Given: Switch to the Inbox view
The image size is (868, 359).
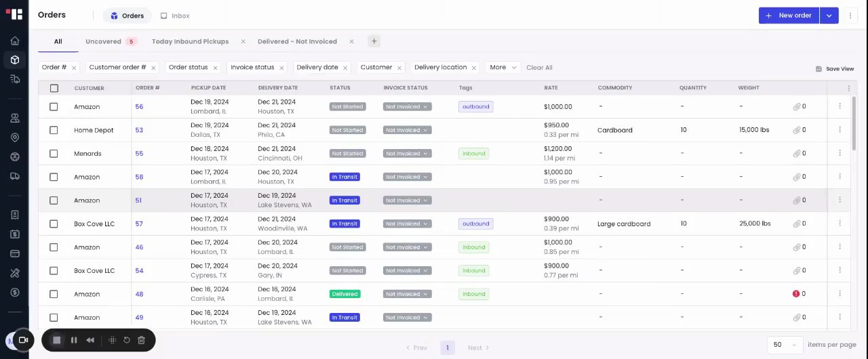Looking at the screenshot, I should click(x=175, y=16).
